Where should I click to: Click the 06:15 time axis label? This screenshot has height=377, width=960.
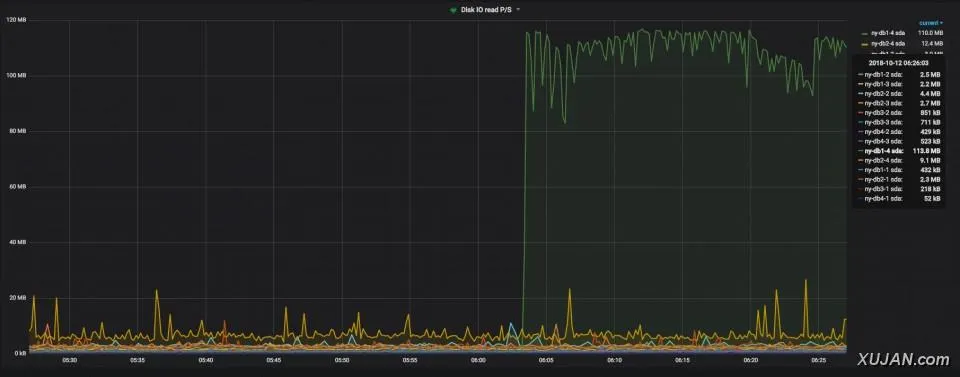[683, 360]
